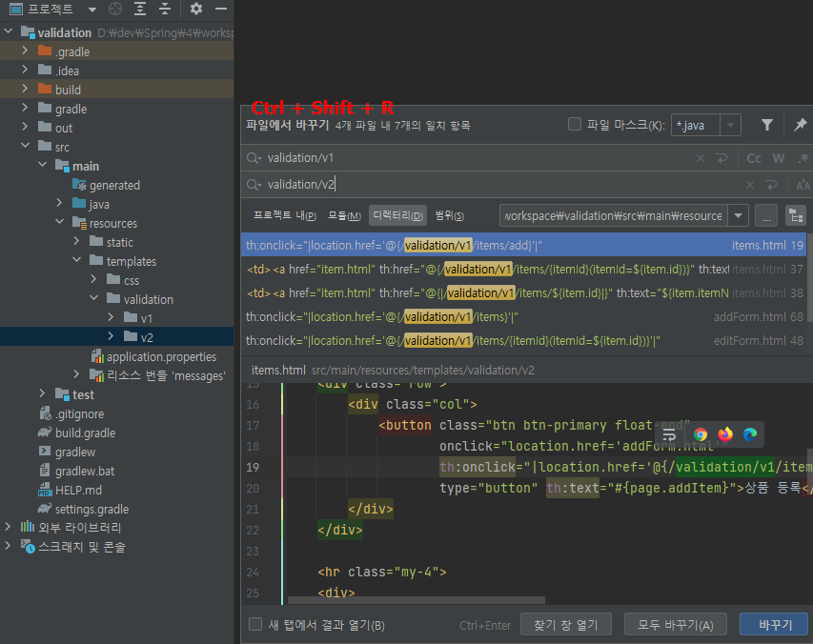Select the Module scope tab

coord(344,215)
